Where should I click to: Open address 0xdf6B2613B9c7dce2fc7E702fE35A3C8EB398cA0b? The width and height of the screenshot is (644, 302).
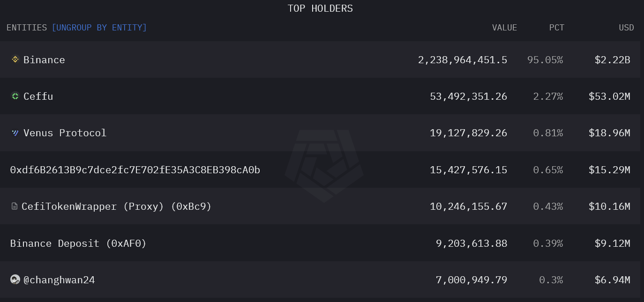coord(135,169)
